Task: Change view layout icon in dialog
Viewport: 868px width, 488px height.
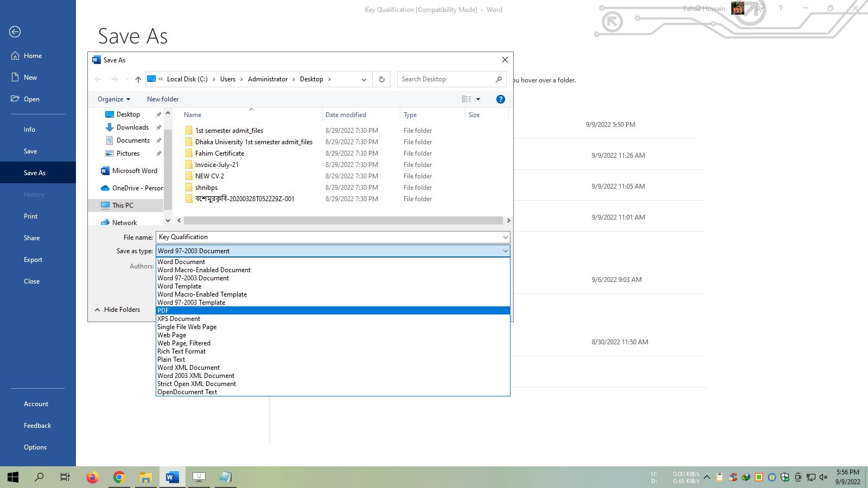Action: click(467, 99)
